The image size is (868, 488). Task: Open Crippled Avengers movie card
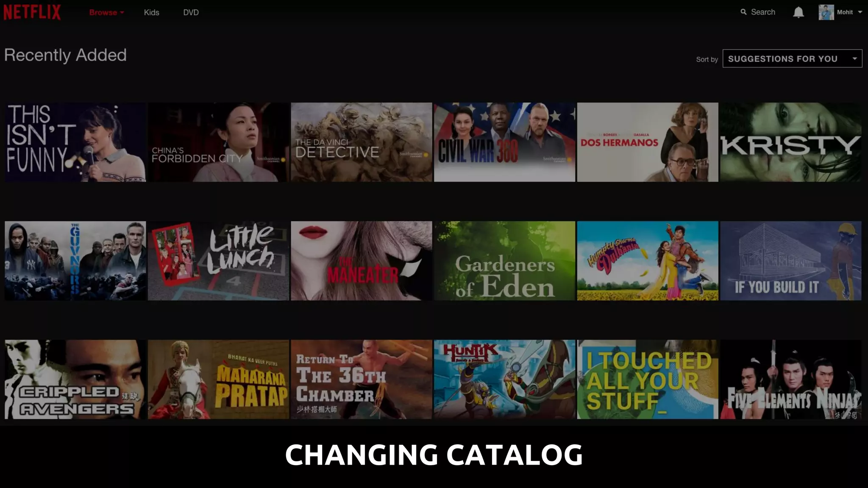pyautogui.click(x=75, y=380)
